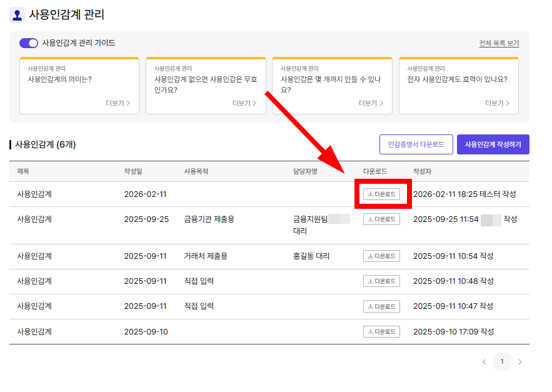552x392 pixels.
Task: Click the 인감증명서 다운로드 button
Action: tap(416, 144)
